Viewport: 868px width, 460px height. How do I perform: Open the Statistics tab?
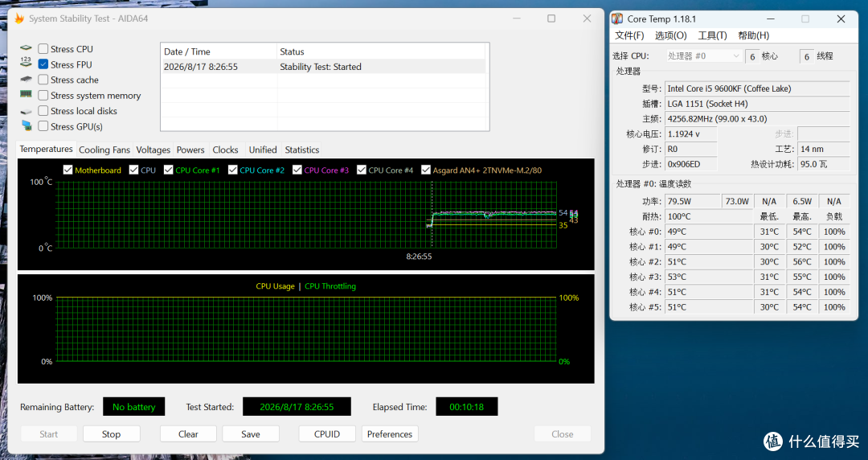click(301, 150)
